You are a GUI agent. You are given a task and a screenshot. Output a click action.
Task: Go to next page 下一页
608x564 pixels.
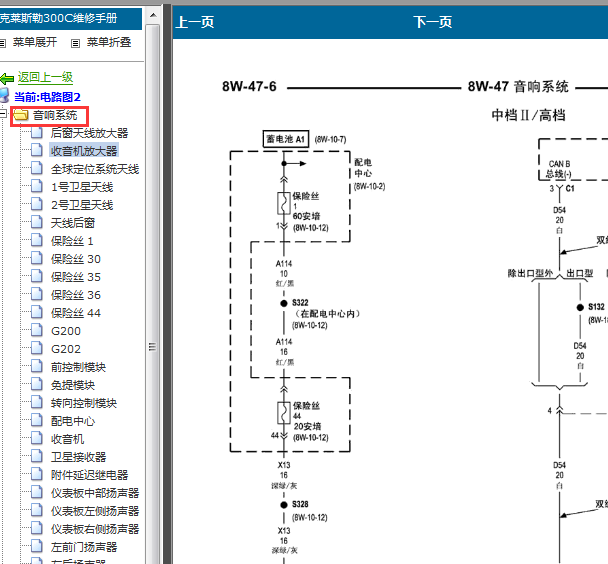click(x=433, y=22)
